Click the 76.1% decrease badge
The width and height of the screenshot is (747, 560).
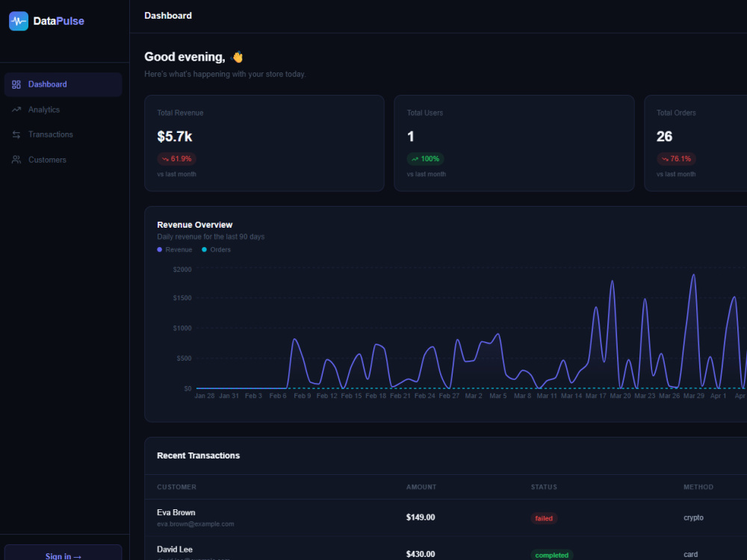coord(676,159)
